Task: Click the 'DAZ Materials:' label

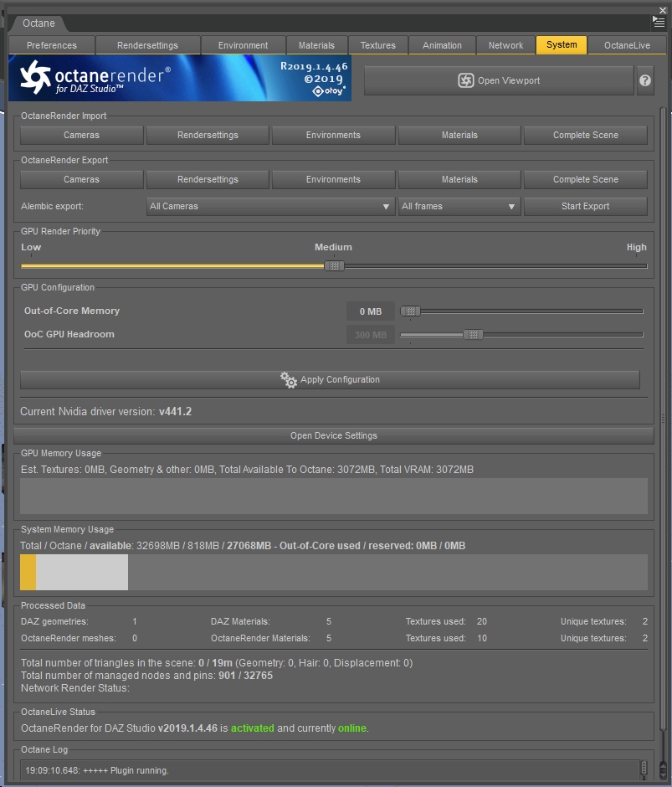Action: click(240, 621)
